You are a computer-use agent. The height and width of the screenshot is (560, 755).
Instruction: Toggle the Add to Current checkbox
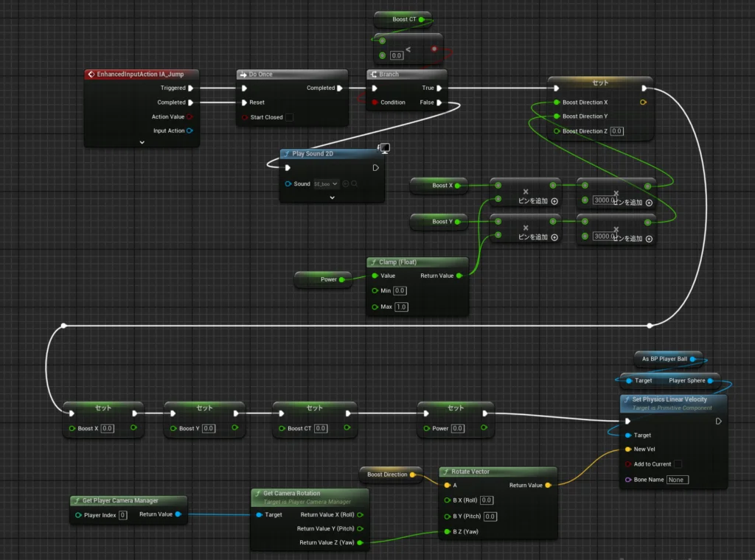coord(677,464)
